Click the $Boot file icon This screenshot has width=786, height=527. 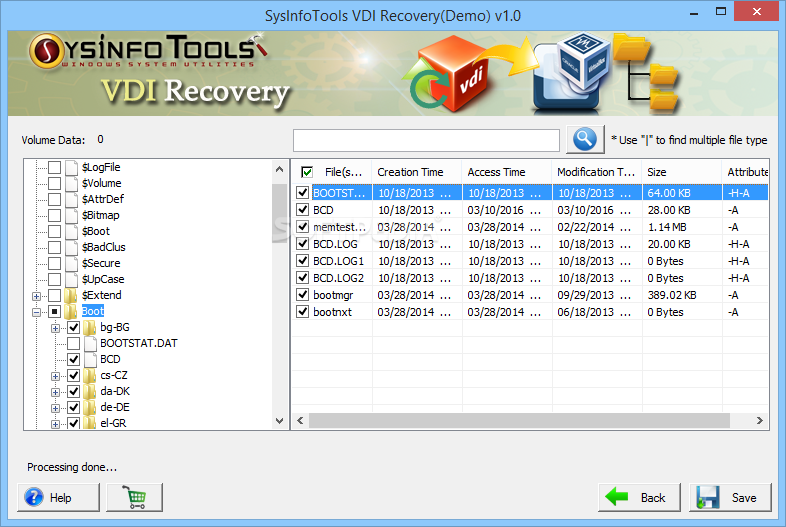(x=72, y=231)
